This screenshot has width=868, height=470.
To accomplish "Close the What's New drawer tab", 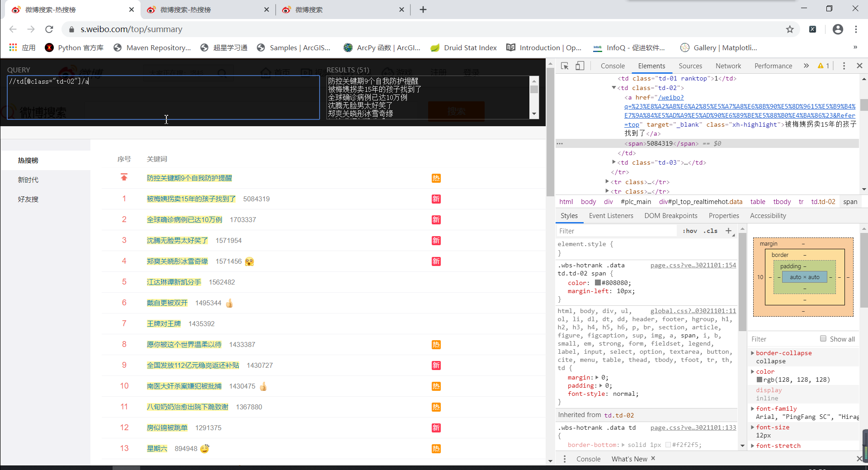I will (x=653, y=458).
